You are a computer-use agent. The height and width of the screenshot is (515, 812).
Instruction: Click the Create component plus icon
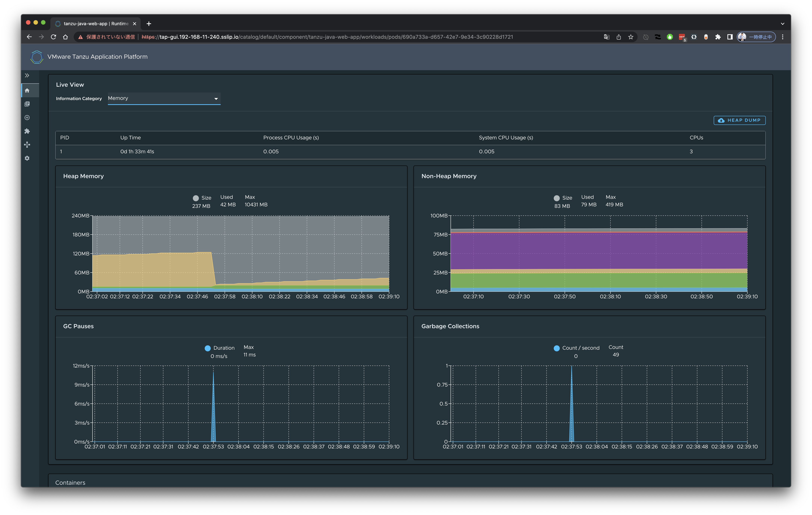pyautogui.click(x=27, y=117)
